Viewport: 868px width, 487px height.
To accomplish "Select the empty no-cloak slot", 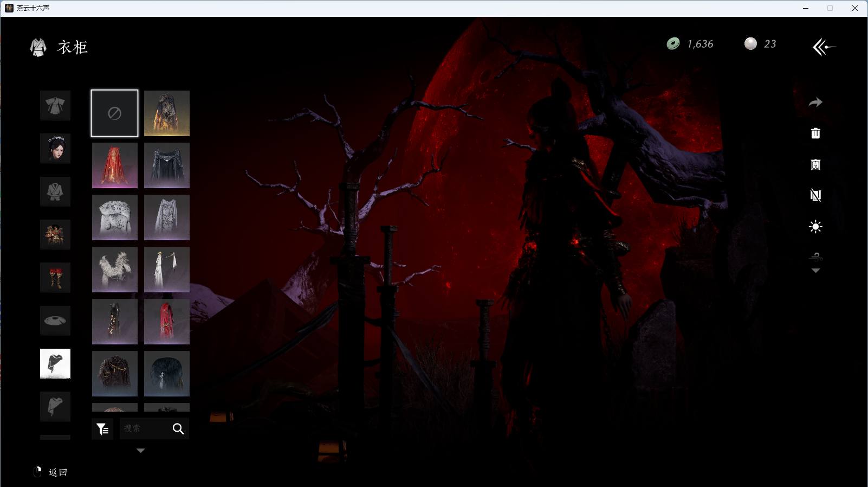I will [x=114, y=113].
